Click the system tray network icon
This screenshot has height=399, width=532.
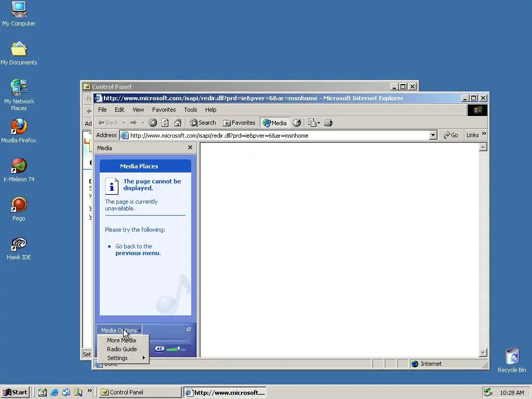488,392
